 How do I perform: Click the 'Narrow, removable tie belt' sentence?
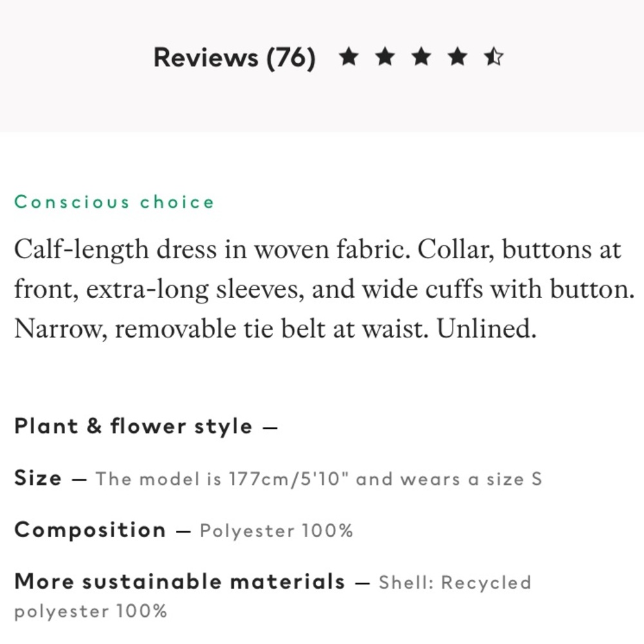pyautogui.click(x=276, y=329)
